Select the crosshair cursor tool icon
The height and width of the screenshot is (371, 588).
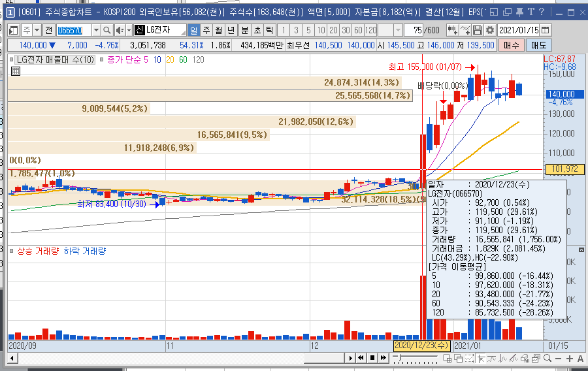(481, 359)
